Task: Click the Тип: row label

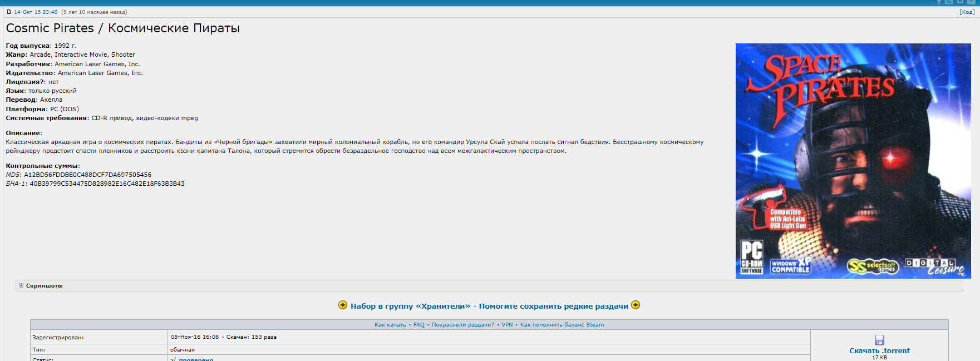Action: click(39, 350)
